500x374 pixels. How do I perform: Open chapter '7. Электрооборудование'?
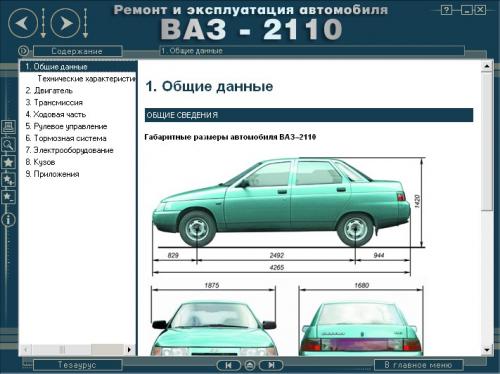[x=69, y=150]
